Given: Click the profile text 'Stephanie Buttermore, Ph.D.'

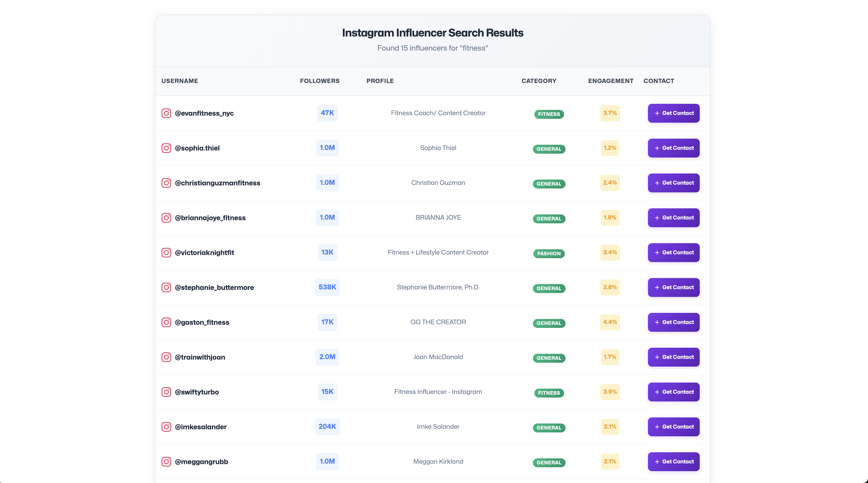Looking at the screenshot, I should (438, 287).
